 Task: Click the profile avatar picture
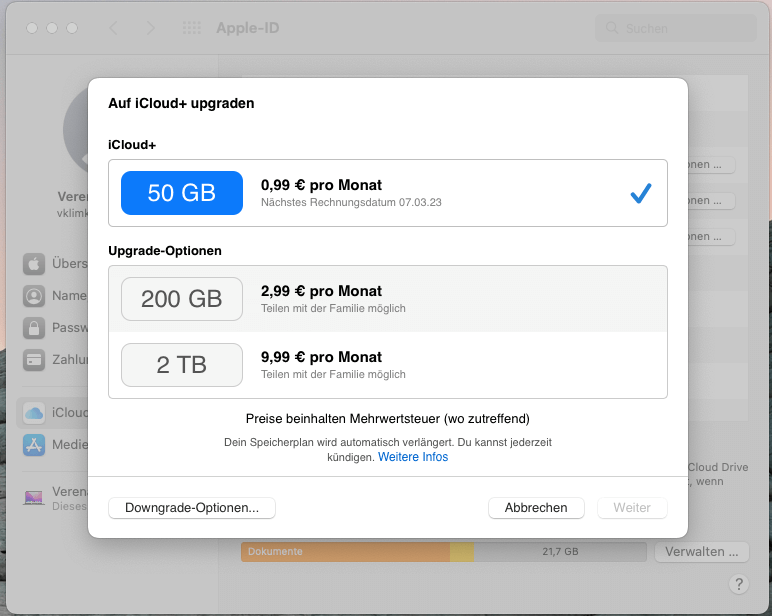point(76,130)
